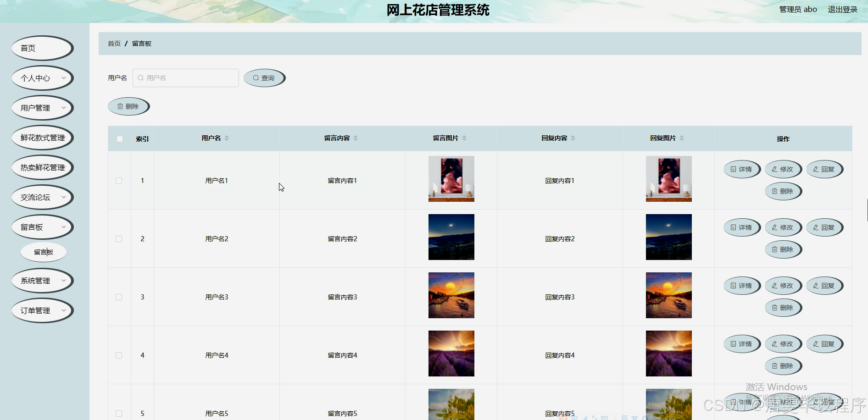The image size is (868, 420).
Task: Select cell text 留言内容1
Action: 342,181
